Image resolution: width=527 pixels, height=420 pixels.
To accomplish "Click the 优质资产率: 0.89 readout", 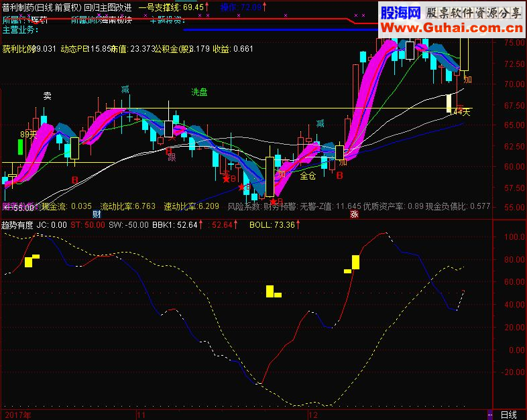I will [x=393, y=206].
